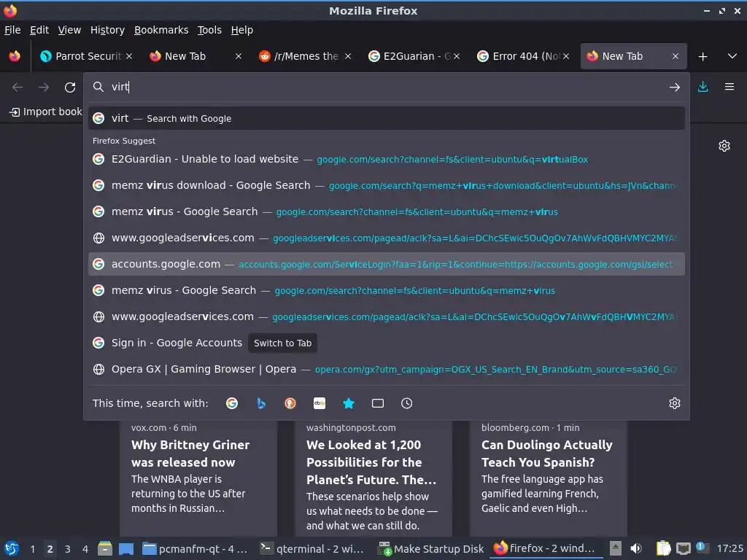Go forward using the forward arrow
This screenshot has height=560, width=747.
44,87
